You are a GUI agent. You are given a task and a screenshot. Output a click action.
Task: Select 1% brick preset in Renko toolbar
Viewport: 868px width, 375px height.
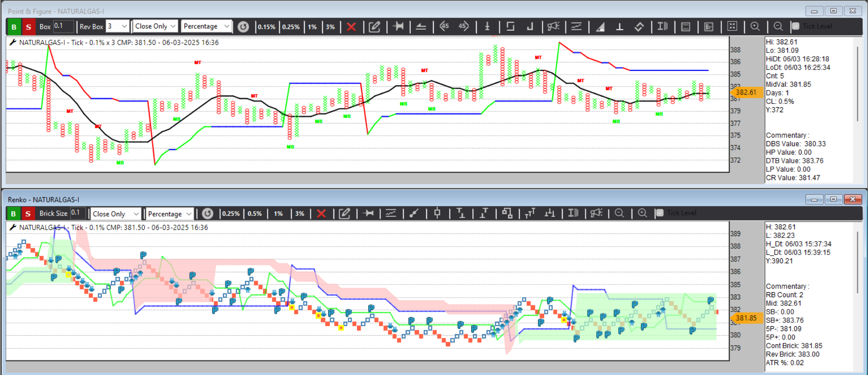click(278, 214)
